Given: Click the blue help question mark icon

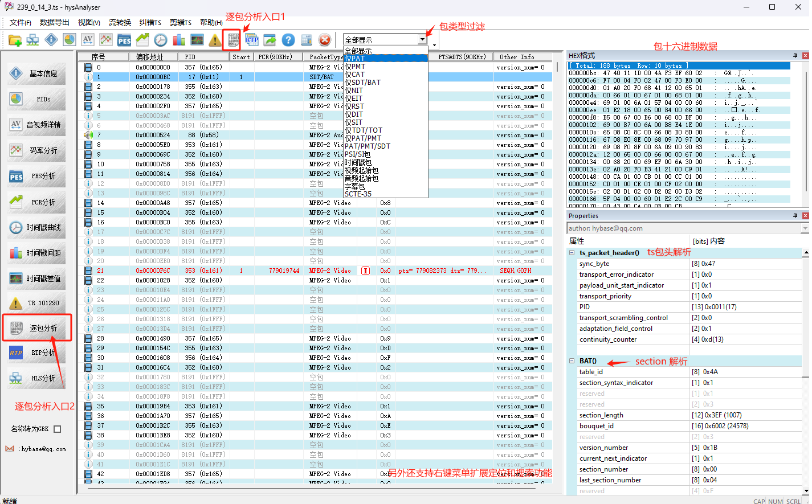Looking at the screenshot, I should (x=288, y=40).
